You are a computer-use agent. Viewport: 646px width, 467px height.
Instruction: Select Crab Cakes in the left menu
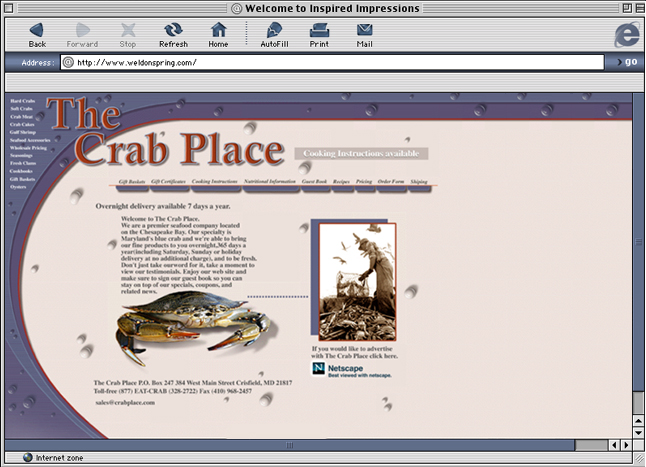point(23,125)
